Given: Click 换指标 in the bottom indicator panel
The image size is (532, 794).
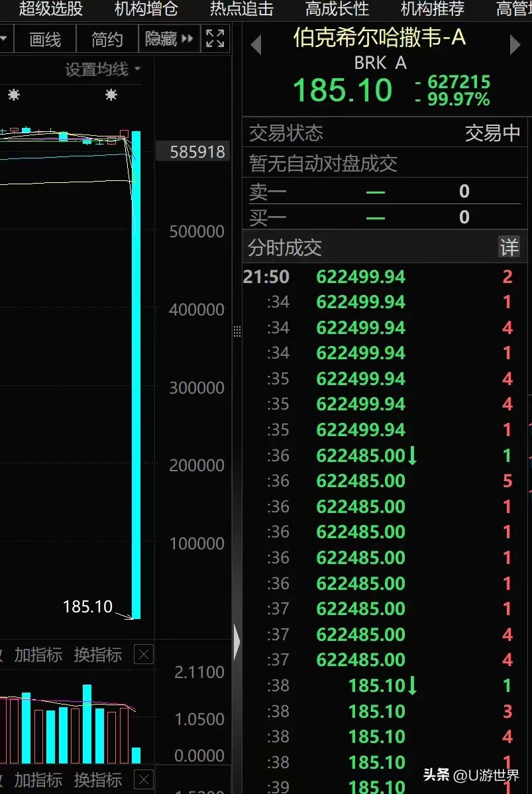Looking at the screenshot, I should tap(98, 780).
